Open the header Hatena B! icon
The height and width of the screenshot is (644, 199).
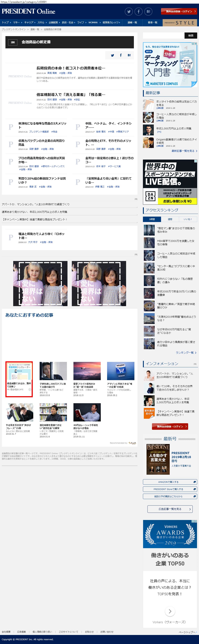pos(148,12)
